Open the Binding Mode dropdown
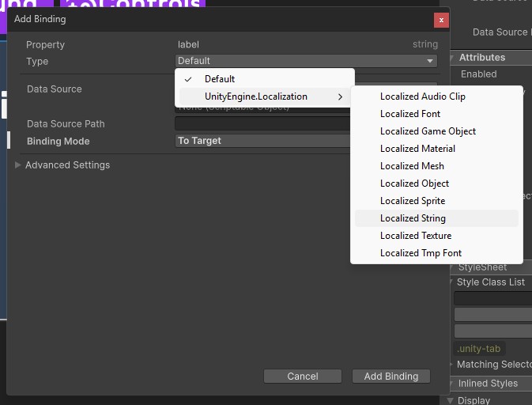Screen dimensions: 532x405 [261, 141]
